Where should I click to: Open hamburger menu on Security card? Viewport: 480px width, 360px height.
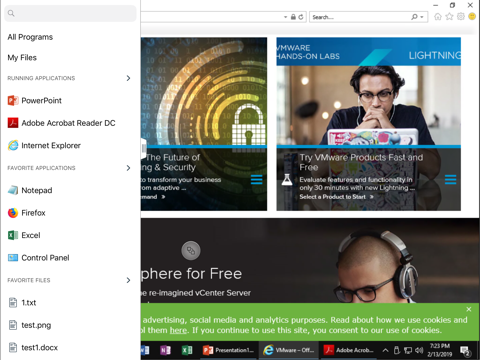pyautogui.click(x=256, y=179)
